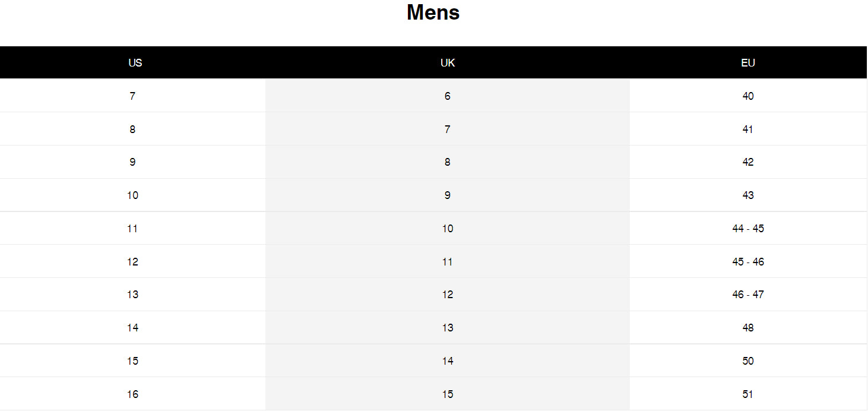Click UK size 11 cell
The image size is (868, 411).
click(x=448, y=262)
